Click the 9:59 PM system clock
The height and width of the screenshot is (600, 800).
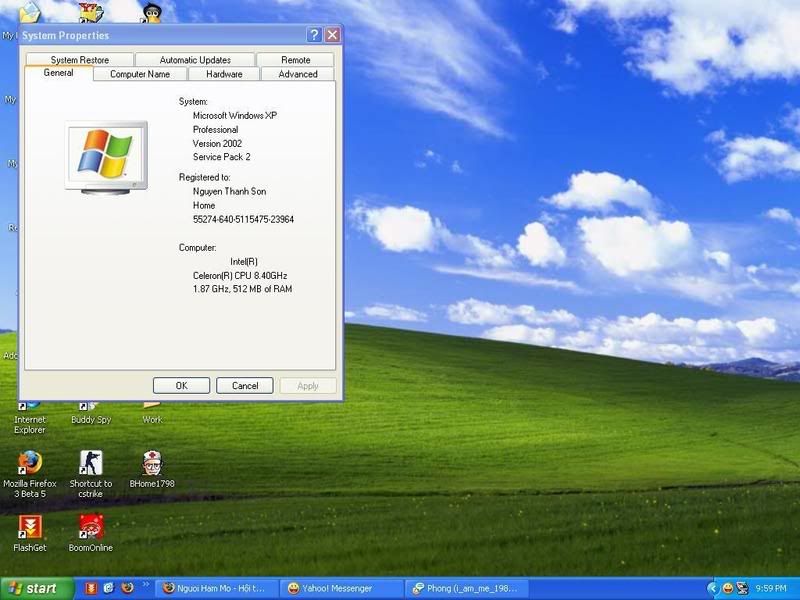771,589
